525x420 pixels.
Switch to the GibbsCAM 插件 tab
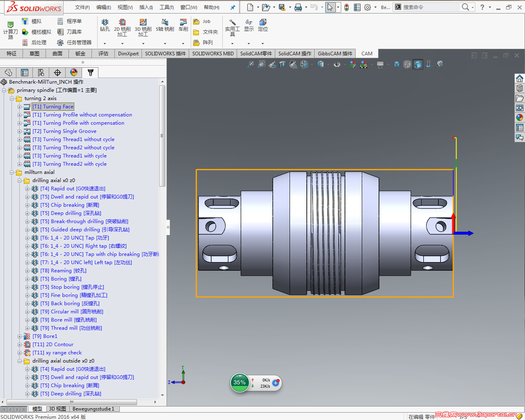point(335,54)
